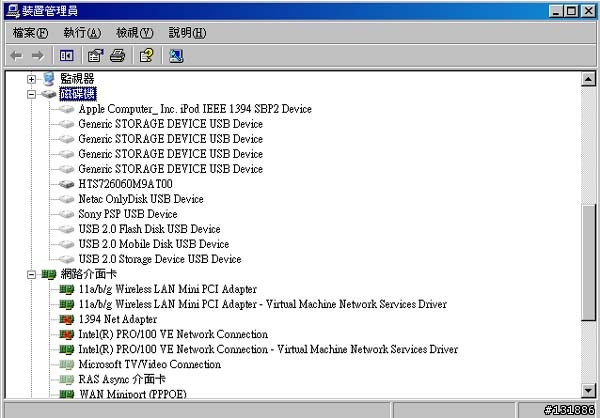Click Scan for hardware changes icon
Image resolution: width=600 pixels, height=418 pixels.
(x=176, y=56)
